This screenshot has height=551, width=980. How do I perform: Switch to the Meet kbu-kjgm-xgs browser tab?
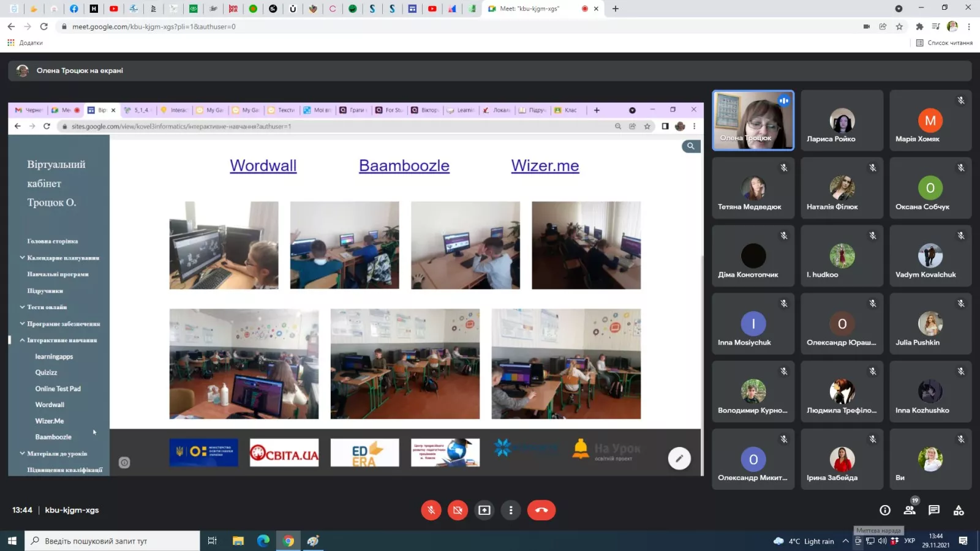530,9
